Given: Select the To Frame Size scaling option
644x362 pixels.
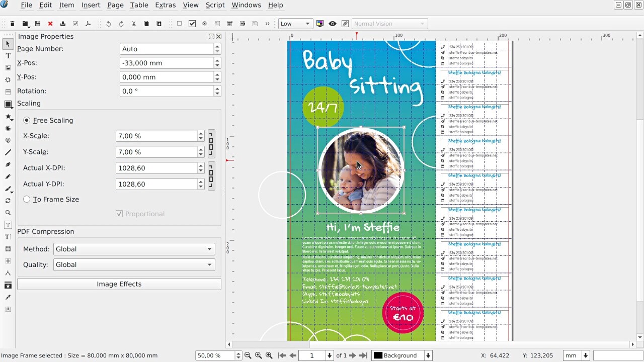Looking at the screenshot, I should [27, 199].
